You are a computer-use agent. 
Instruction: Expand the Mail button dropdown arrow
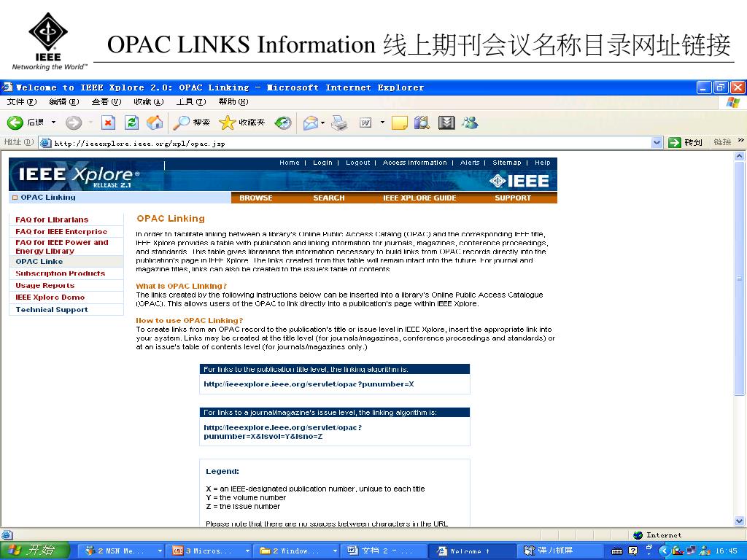tap(322, 122)
